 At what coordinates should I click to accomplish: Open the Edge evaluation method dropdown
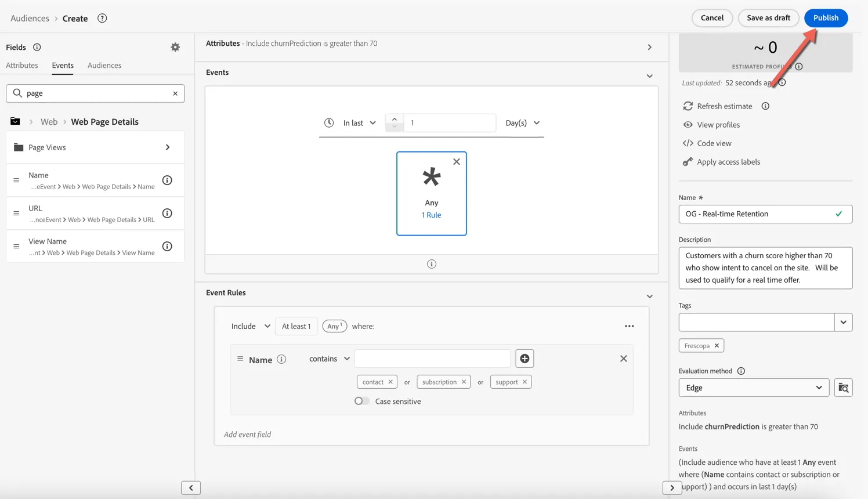(754, 388)
